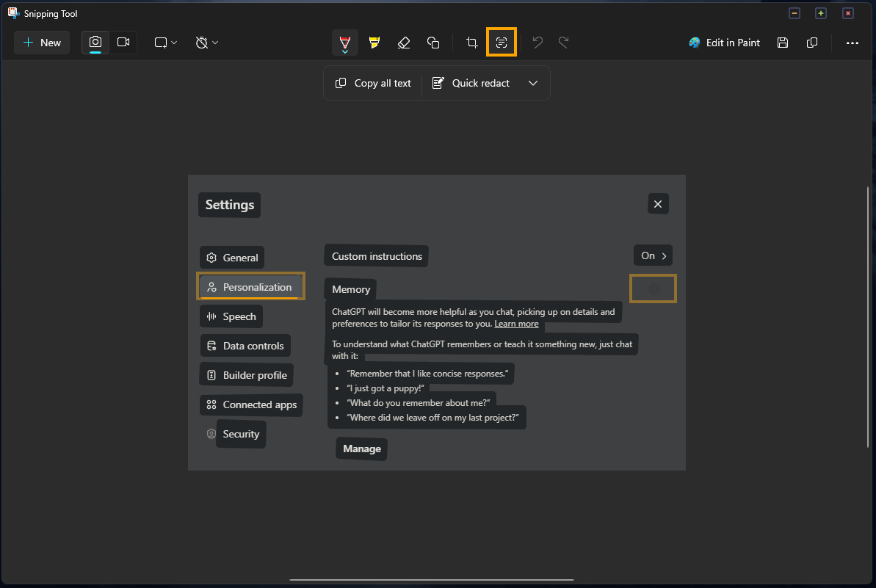Click Quick redact

pyautogui.click(x=471, y=83)
